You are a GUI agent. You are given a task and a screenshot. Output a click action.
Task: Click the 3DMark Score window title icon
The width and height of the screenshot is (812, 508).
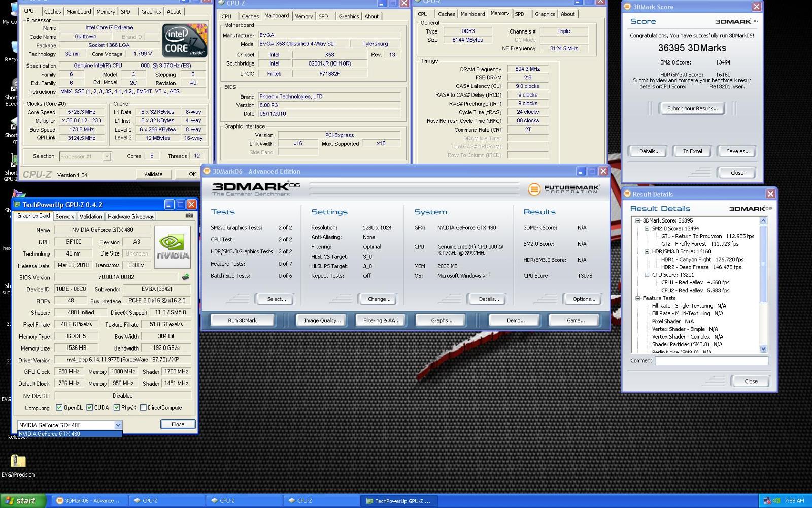coord(627,7)
